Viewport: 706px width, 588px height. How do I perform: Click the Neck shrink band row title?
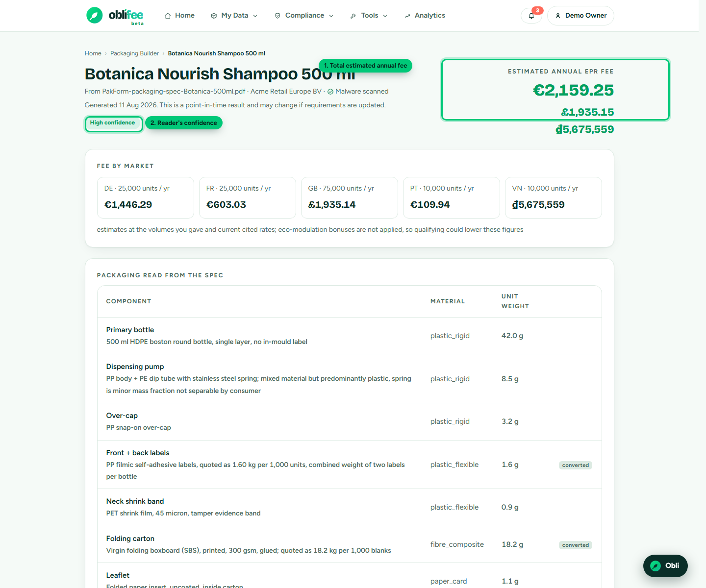coord(135,501)
